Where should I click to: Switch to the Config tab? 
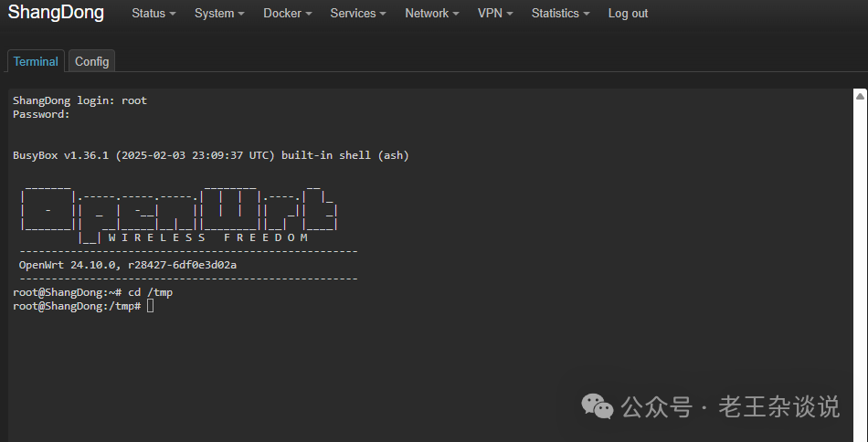[91, 61]
